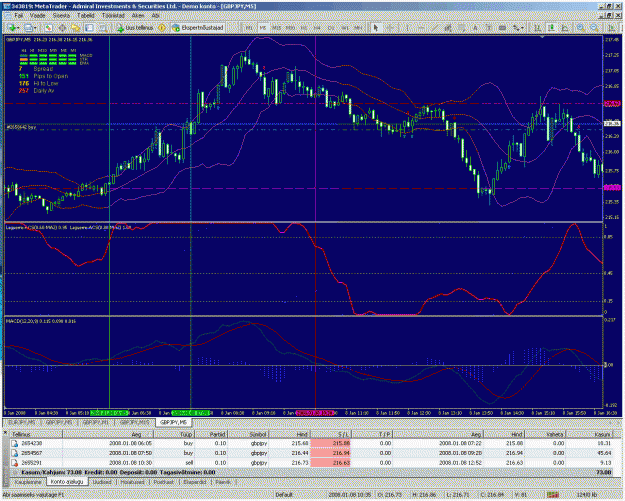Select the M5 timeframe button
The height and width of the screenshot is (501, 625).
point(263,28)
